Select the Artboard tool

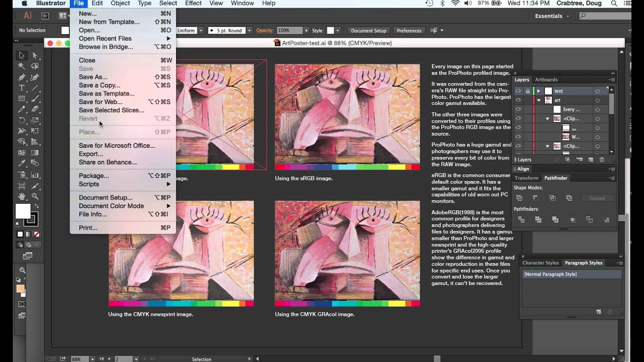(22, 185)
